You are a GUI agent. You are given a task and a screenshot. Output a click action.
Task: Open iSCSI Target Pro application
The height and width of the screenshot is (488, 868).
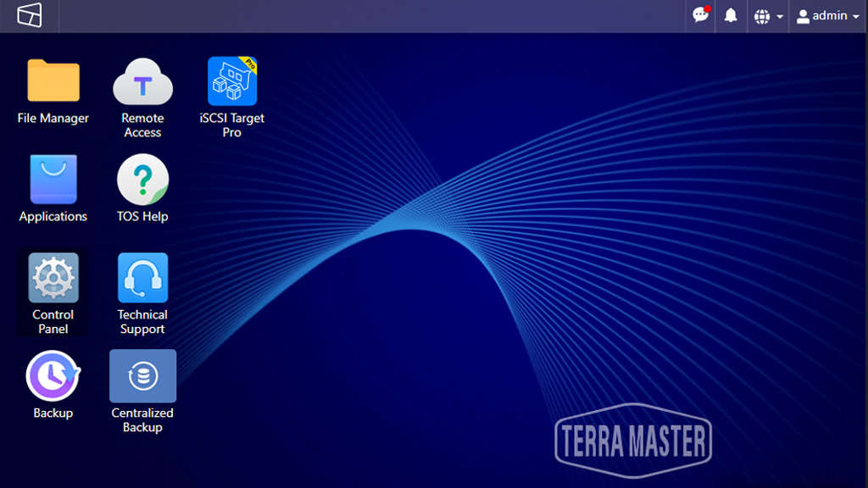(232, 81)
